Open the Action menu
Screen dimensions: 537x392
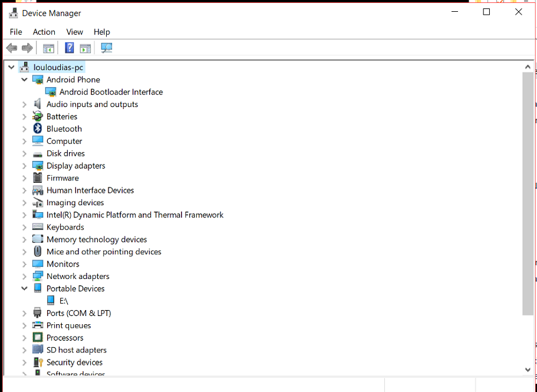(x=44, y=32)
